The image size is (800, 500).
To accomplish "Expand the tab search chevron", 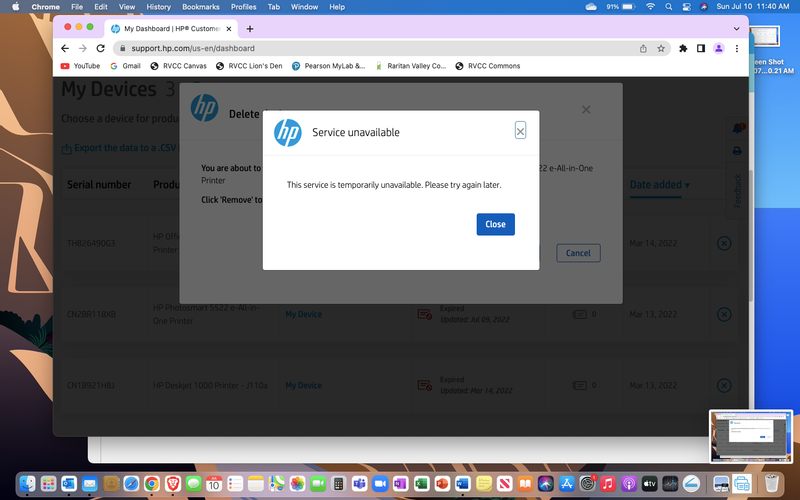I will (x=736, y=29).
